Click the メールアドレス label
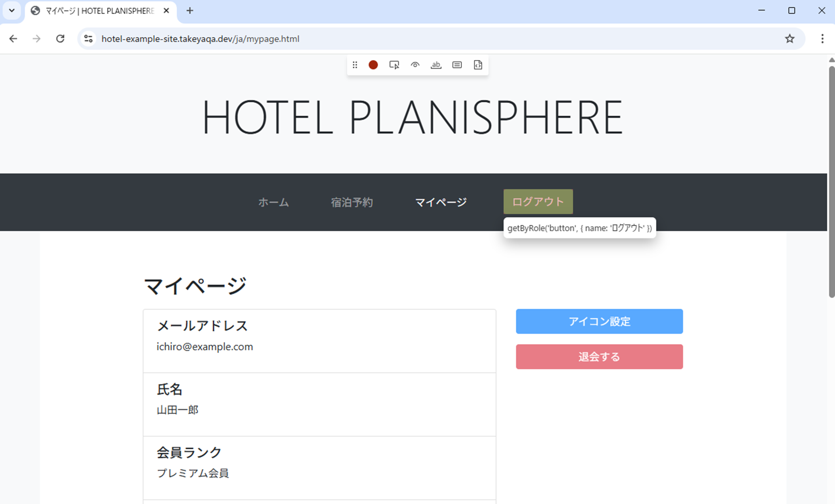 pyautogui.click(x=202, y=326)
